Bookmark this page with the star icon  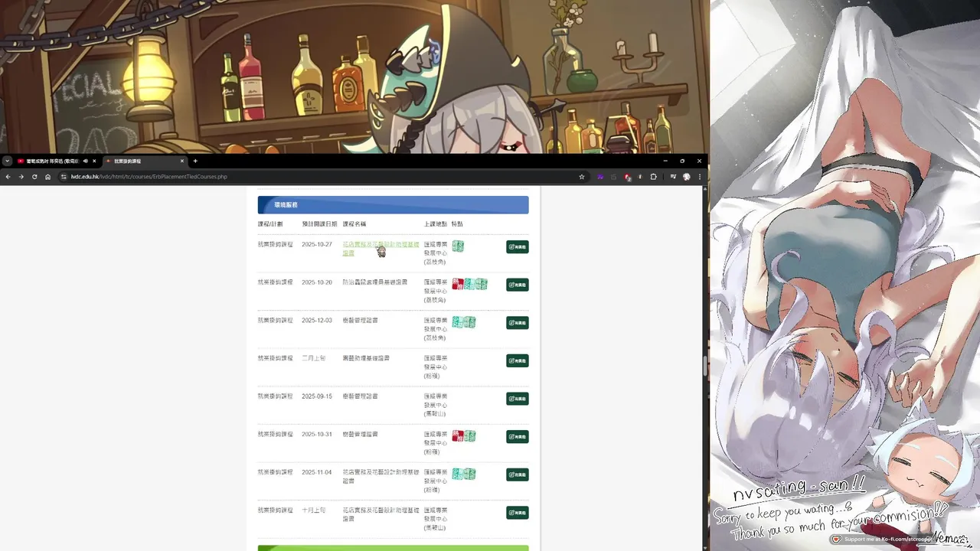click(582, 177)
